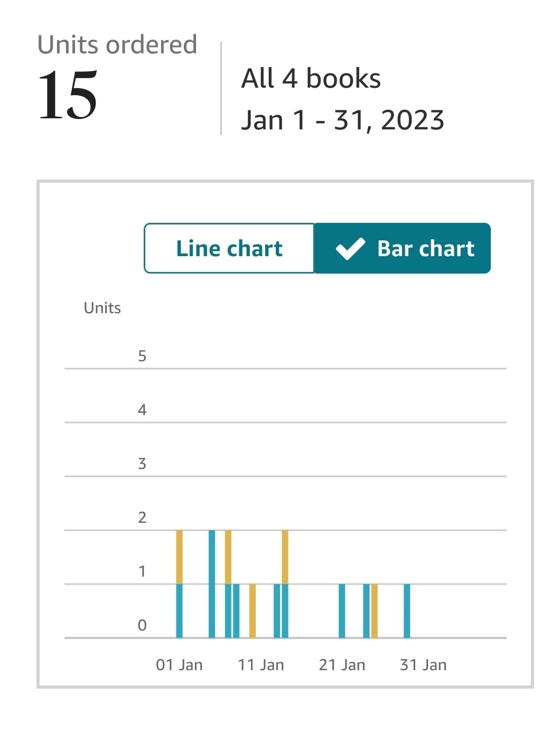Image resolution: width=560 pixels, height=733 pixels.
Task: Click the standalone yellow bar before 11 Jan
Action: click(x=253, y=610)
